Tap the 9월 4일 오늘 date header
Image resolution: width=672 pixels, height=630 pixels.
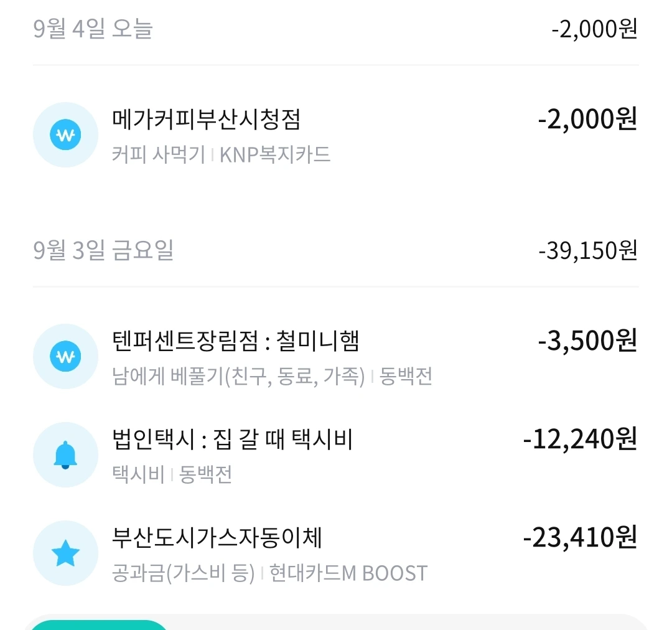93,29
